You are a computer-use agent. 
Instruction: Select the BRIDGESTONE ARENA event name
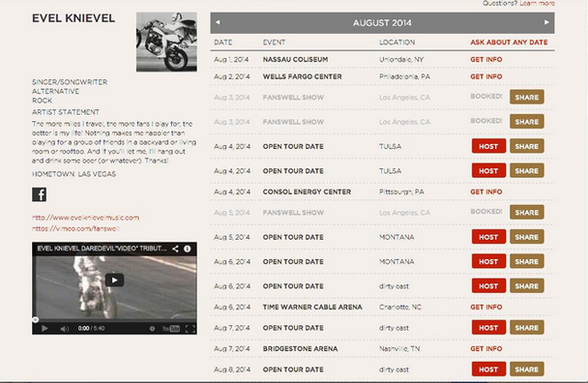[300, 348]
